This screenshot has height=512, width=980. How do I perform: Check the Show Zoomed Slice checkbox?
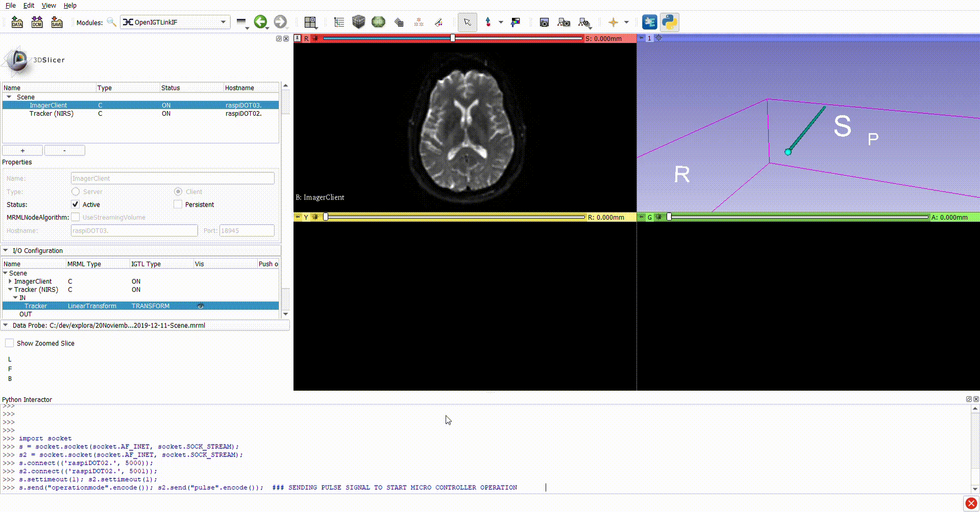10,343
